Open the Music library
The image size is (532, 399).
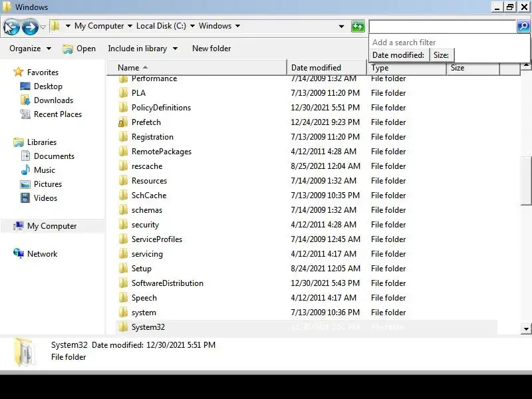(38, 170)
